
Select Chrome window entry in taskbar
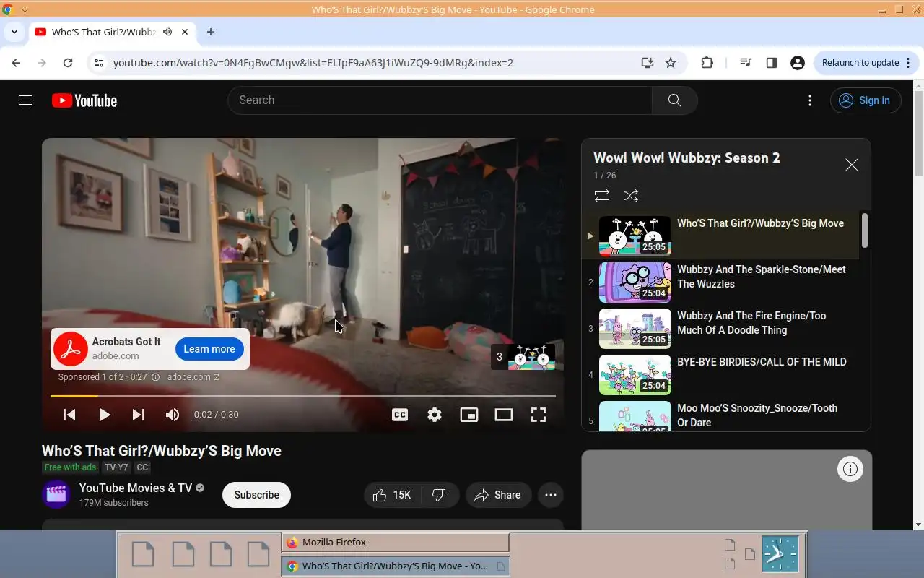click(x=396, y=566)
